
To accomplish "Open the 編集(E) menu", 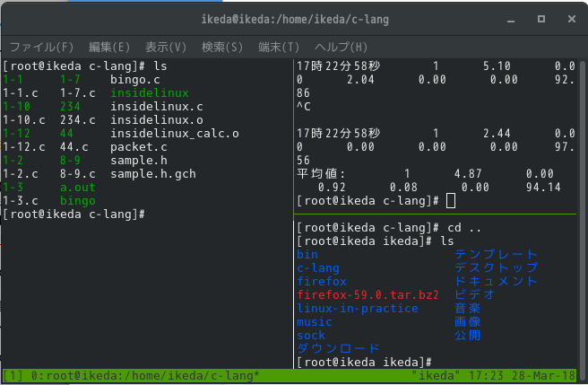I will point(109,47).
